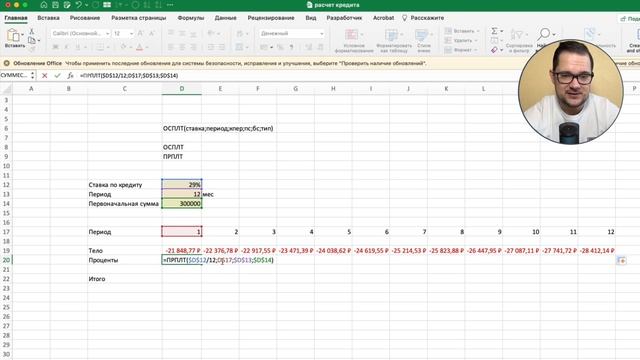Click Форматировать как таблицу button

pos(394,41)
